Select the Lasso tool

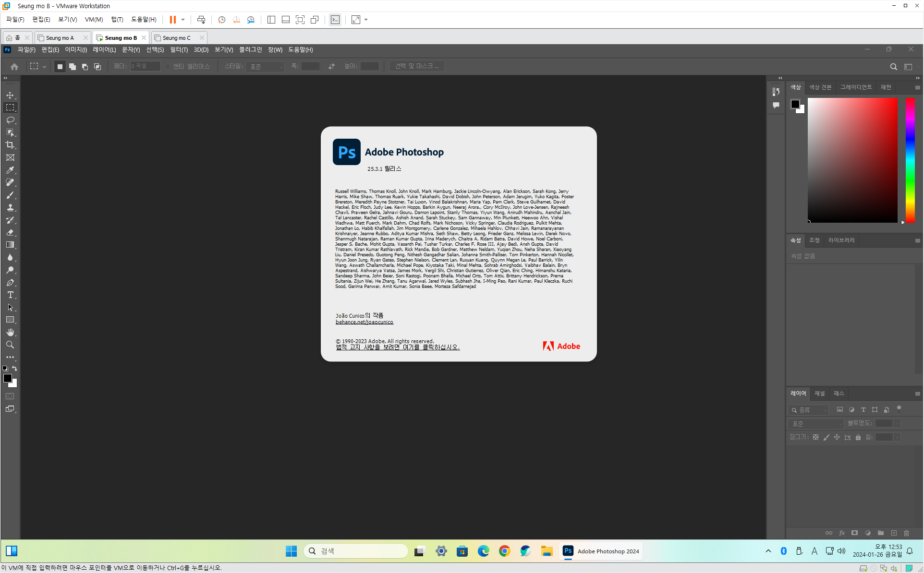[10, 120]
